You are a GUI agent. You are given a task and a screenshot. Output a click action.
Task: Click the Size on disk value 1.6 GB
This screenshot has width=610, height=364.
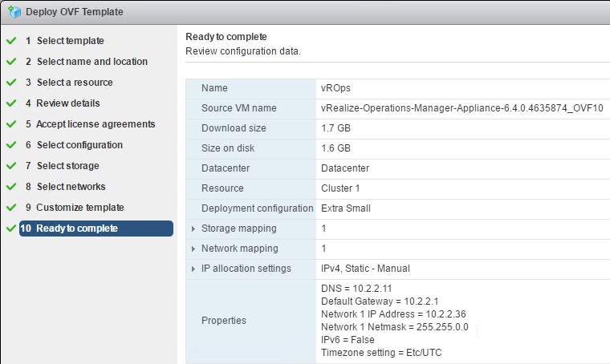[x=335, y=148]
